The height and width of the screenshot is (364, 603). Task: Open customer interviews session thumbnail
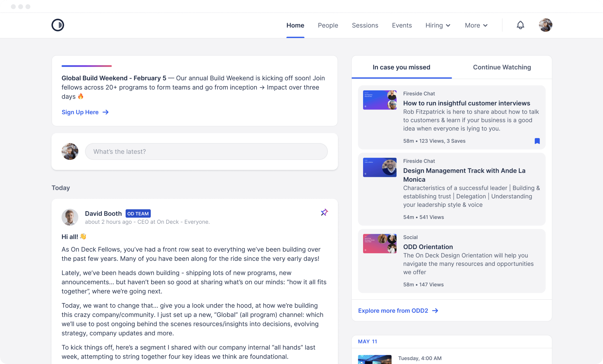click(380, 100)
